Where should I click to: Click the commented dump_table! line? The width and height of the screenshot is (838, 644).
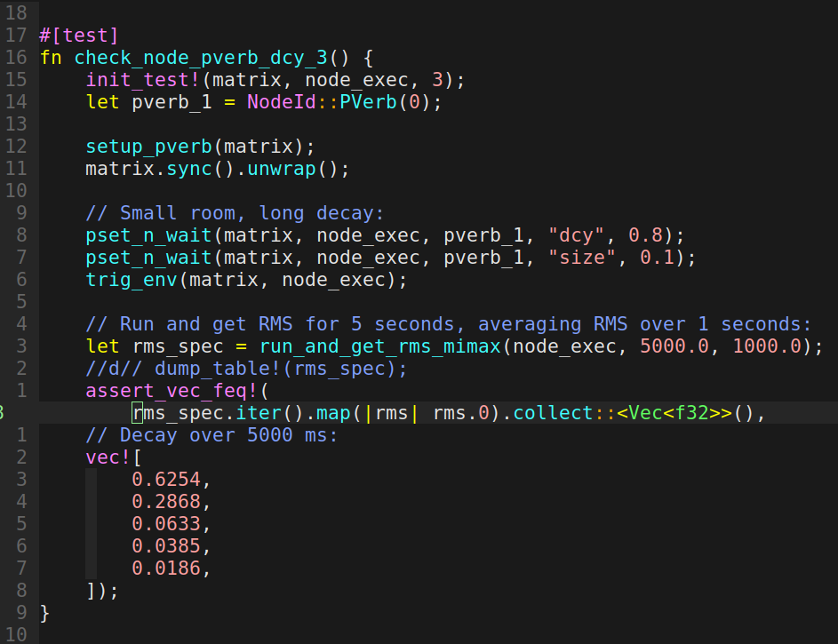pyautogui.click(x=246, y=369)
